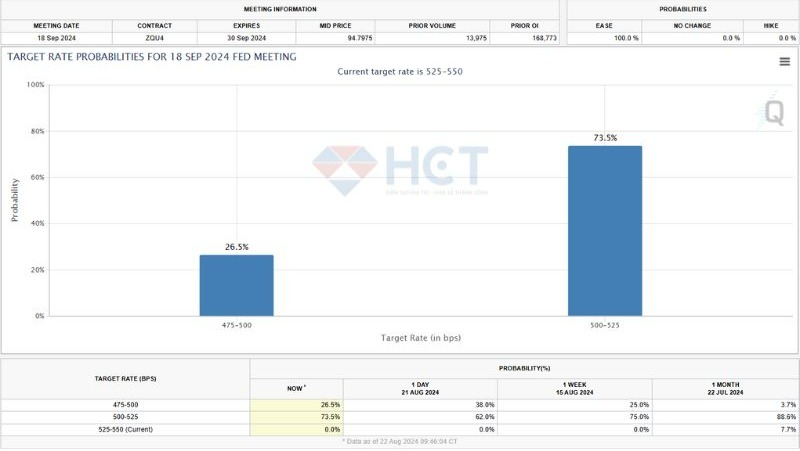Click the NOW column header in table
The image size is (800, 451).
coord(296,386)
